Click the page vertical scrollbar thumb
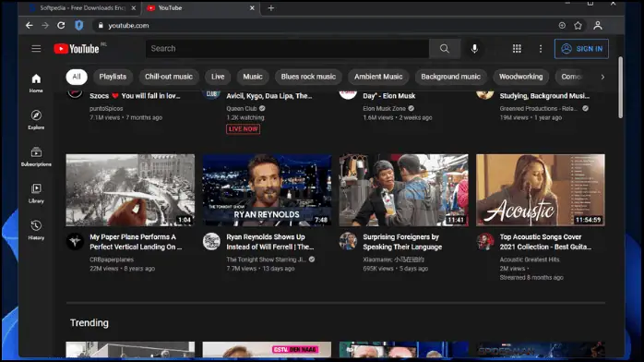The height and width of the screenshot is (362, 644). click(620, 88)
